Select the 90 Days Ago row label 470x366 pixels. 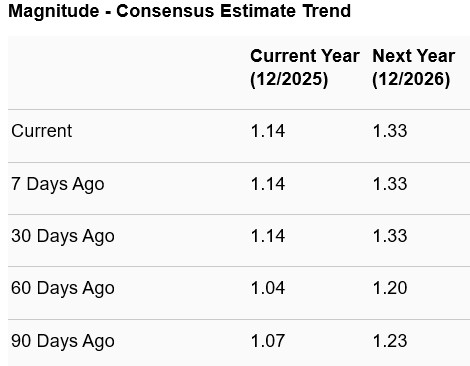63,341
